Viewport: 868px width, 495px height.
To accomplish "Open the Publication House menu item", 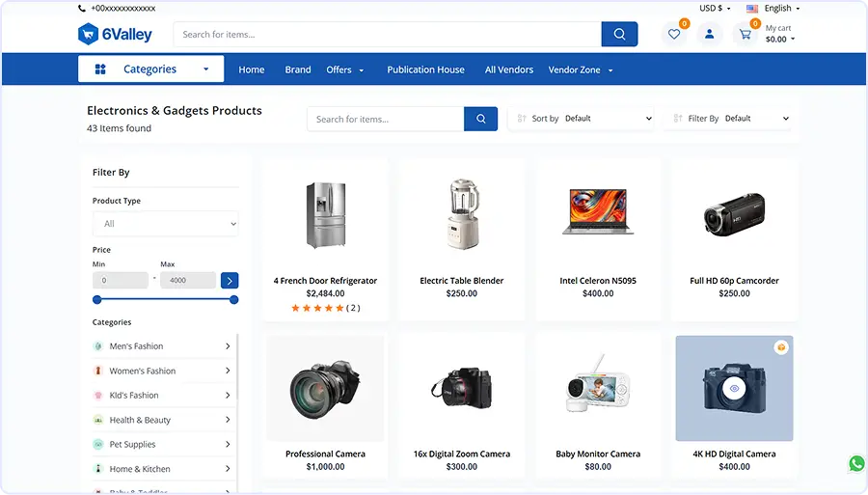I will [425, 69].
